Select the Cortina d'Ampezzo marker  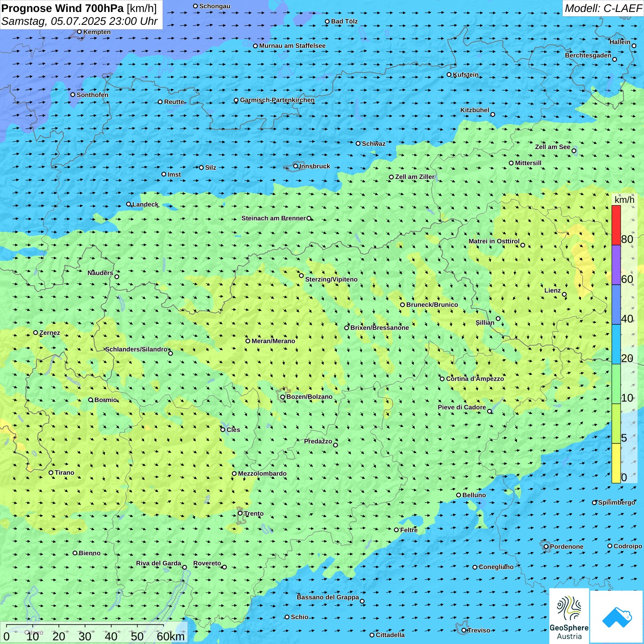pyautogui.click(x=443, y=379)
